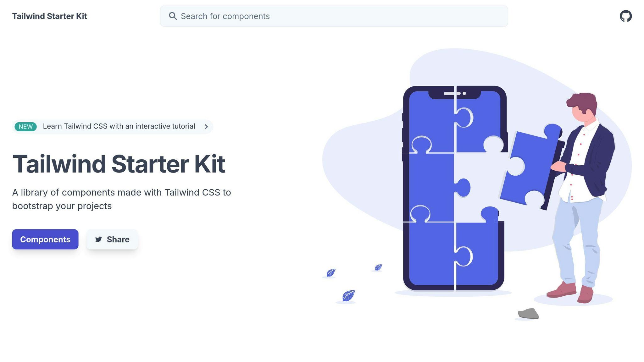Expand the tutorial banner chevron arrow
The height and width of the screenshot is (362, 644).
coord(206,127)
